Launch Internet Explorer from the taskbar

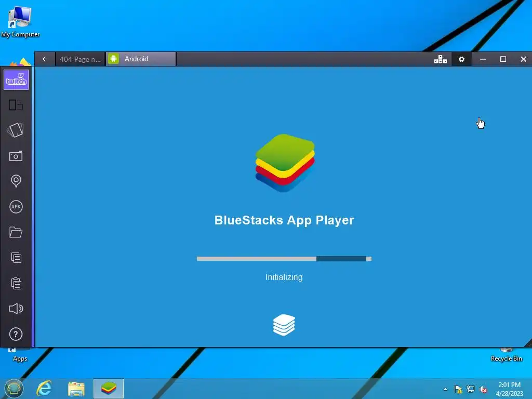coord(44,389)
